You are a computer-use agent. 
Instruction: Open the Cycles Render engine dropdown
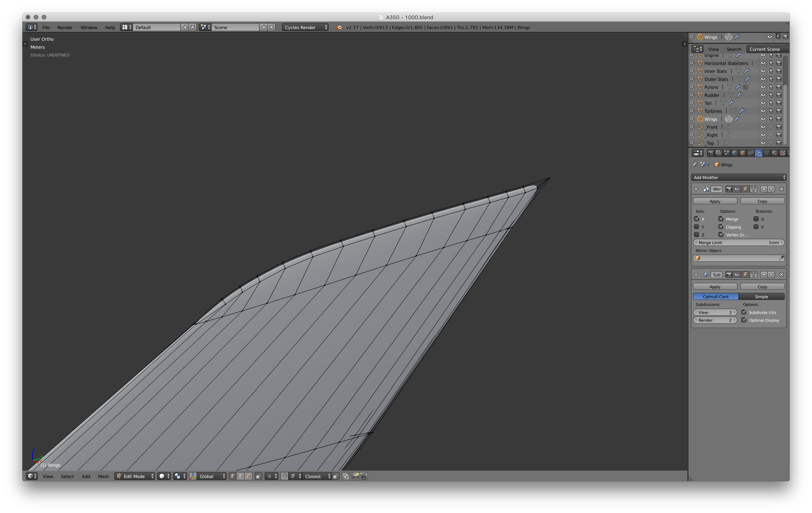pos(305,27)
